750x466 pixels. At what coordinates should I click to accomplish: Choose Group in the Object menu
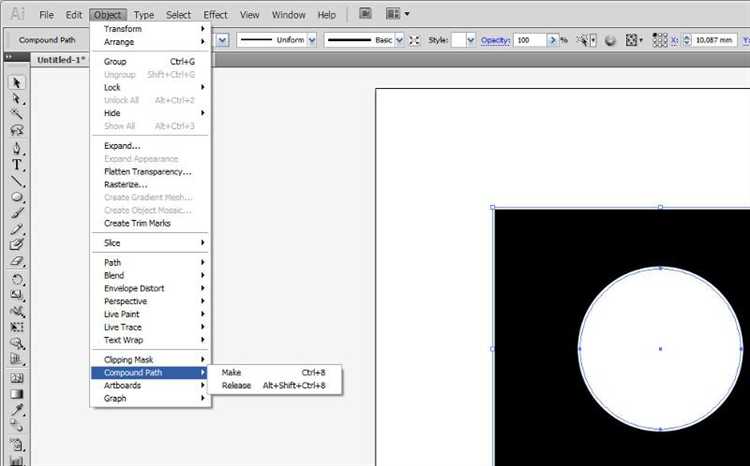151,62
